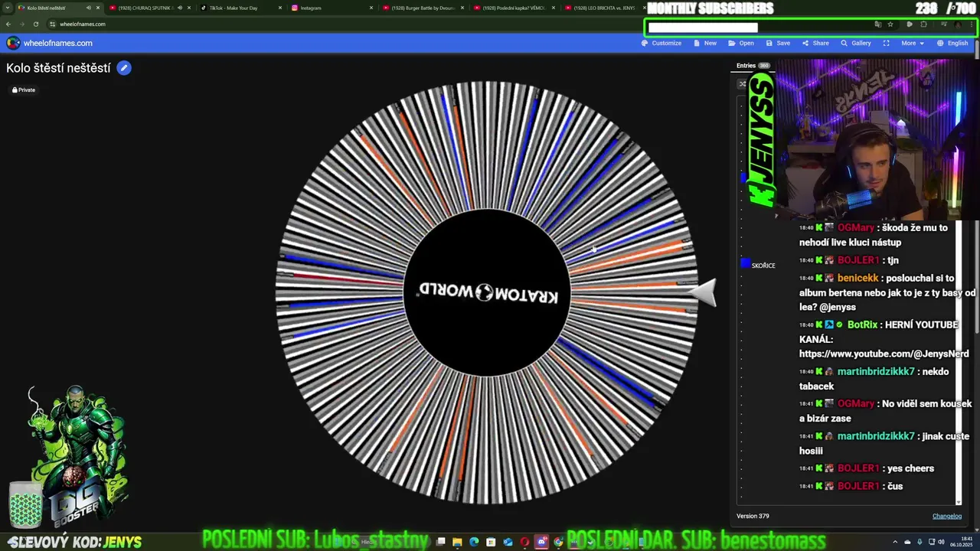
Task: Mute the Kolo štěstí tab audio
Action: click(x=88, y=8)
